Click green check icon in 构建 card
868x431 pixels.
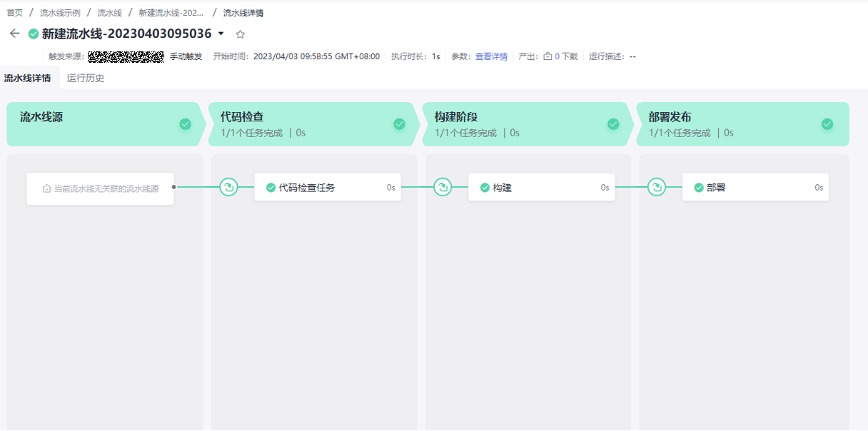pyautogui.click(x=485, y=188)
